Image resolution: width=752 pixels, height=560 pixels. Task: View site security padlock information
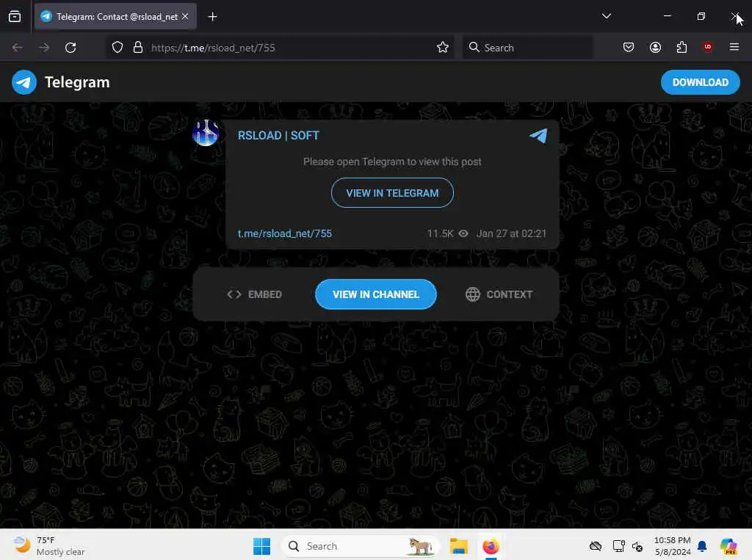pyautogui.click(x=138, y=48)
